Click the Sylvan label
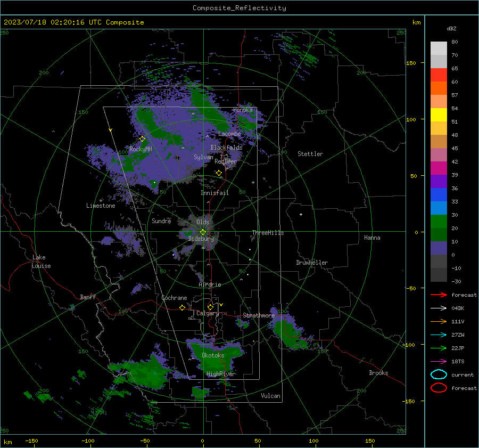The width and height of the screenshot is (479, 448). (x=203, y=157)
